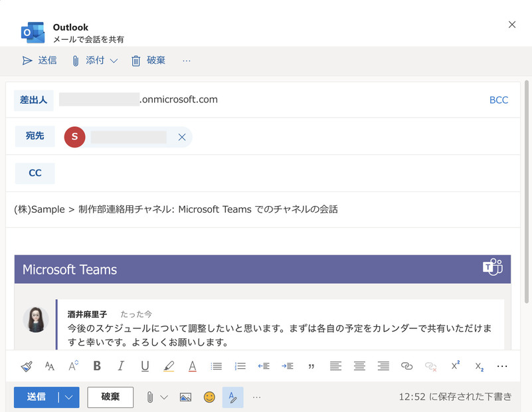Click the top toolbar 送信 send icon
532x412 pixels.
pyautogui.click(x=27, y=60)
